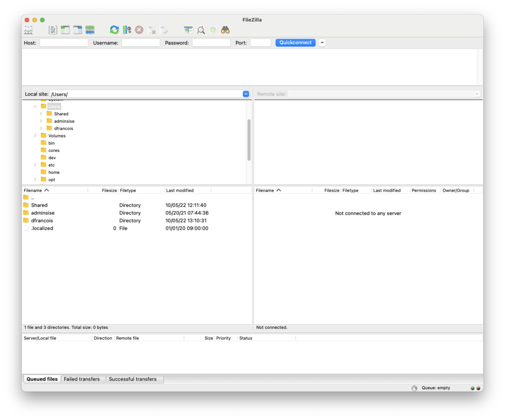The image size is (505, 420).
Task: Expand the Volumes folder in tree
Action: [35, 136]
